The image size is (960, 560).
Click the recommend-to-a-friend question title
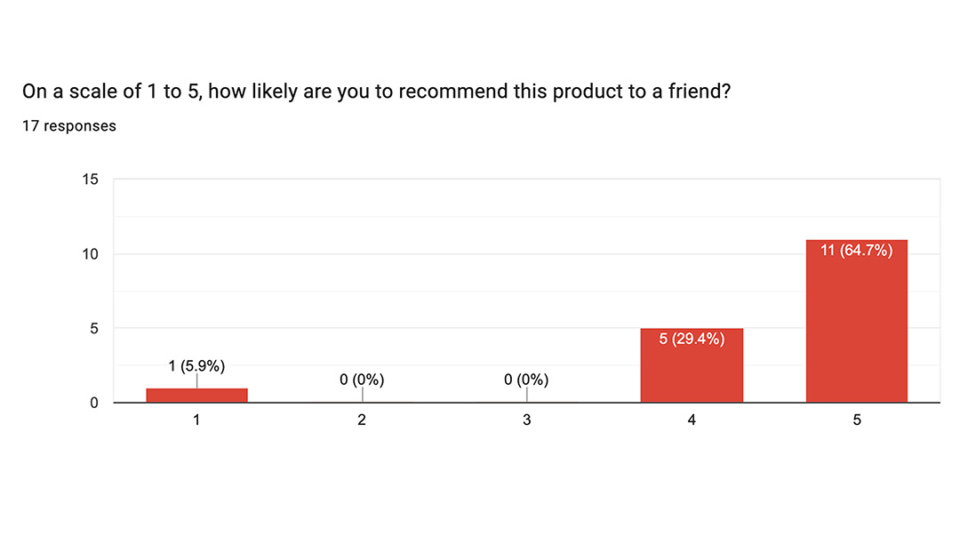click(376, 92)
